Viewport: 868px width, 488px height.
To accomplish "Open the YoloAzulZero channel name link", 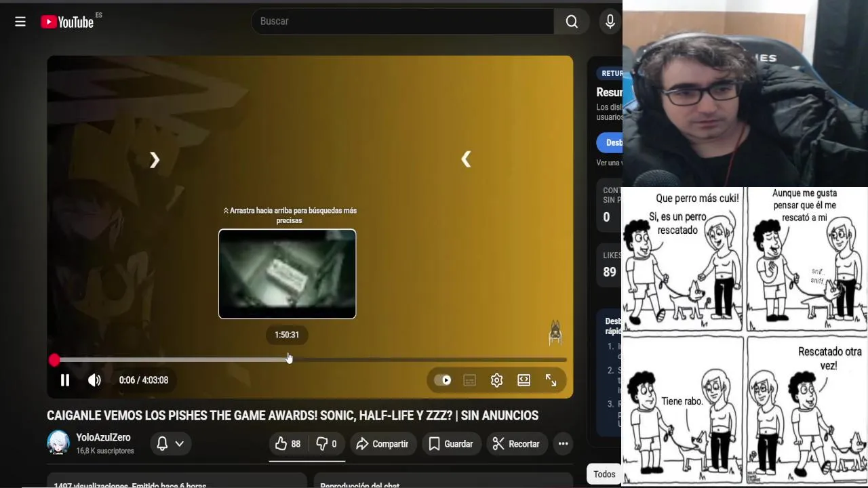I will point(103,438).
